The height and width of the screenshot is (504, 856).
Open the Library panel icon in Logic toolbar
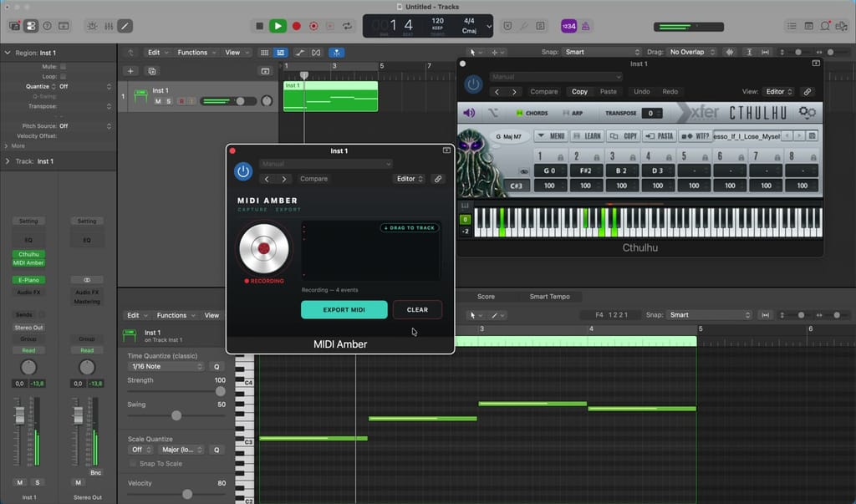(15, 26)
